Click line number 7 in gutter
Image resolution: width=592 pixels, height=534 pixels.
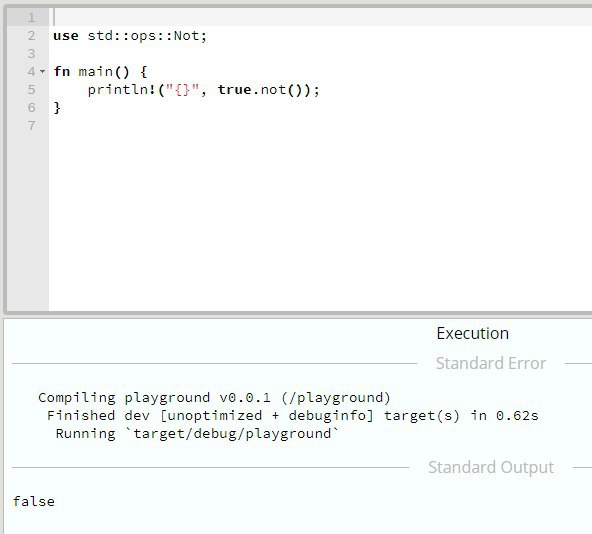coord(31,125)
